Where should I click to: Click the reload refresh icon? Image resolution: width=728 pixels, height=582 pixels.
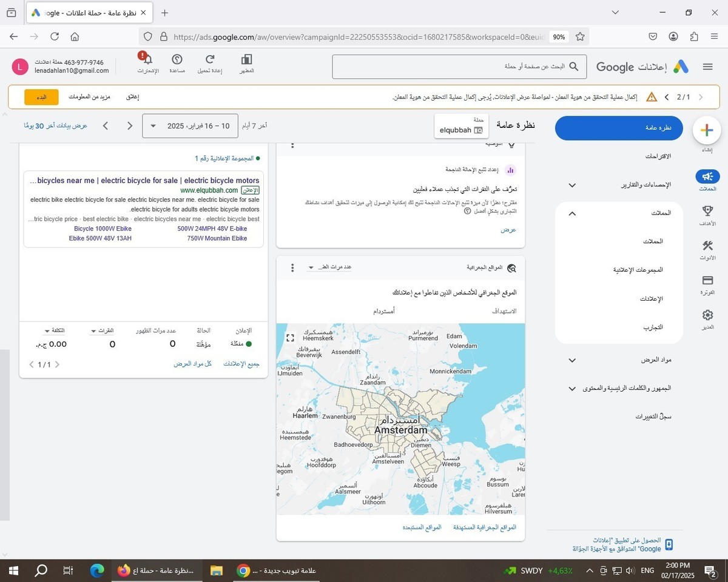point(210,59)
